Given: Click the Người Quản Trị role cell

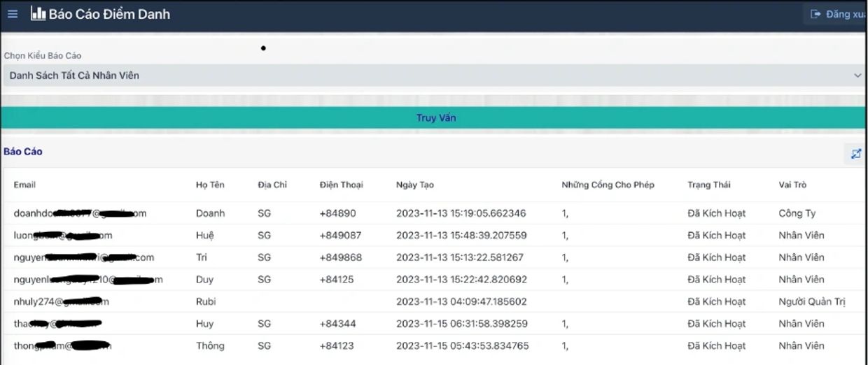Looking at the screenshot, I should tap(812, 302).
